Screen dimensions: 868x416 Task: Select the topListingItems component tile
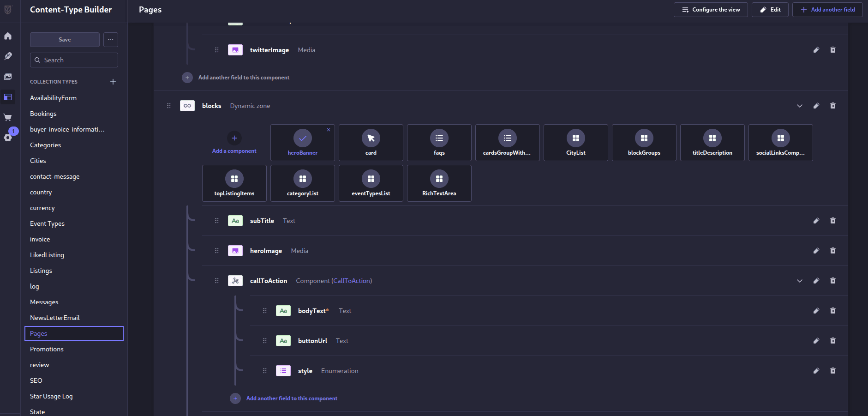click(x=234, y=183)
